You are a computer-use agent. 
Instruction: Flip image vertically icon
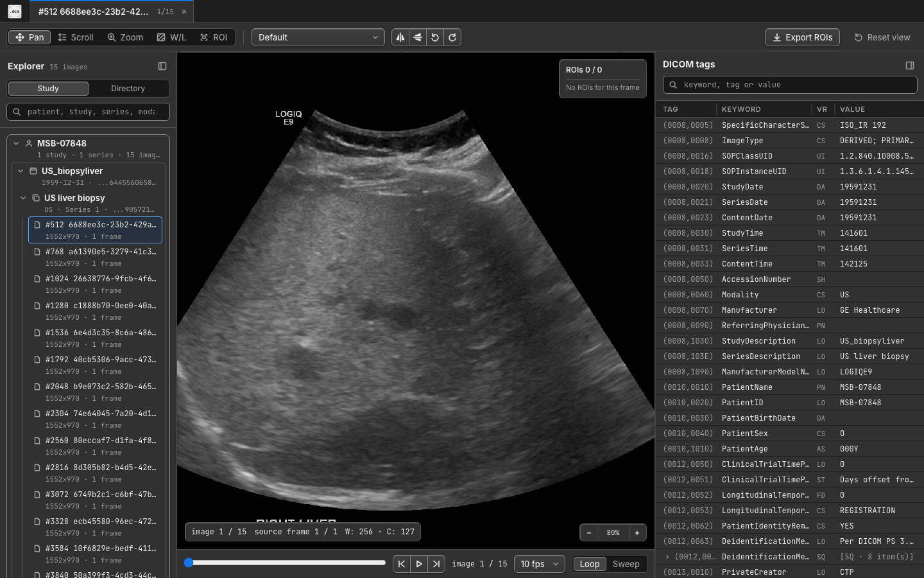point(418,37)
